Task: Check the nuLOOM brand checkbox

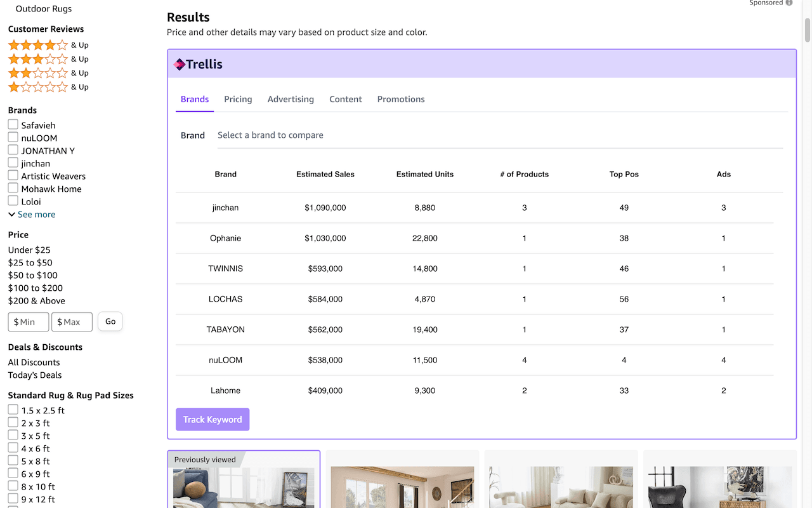Action: pos(13,137)
